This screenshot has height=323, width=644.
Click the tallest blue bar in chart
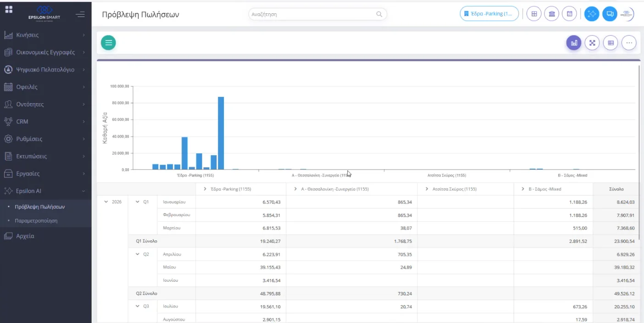[221, 133]
